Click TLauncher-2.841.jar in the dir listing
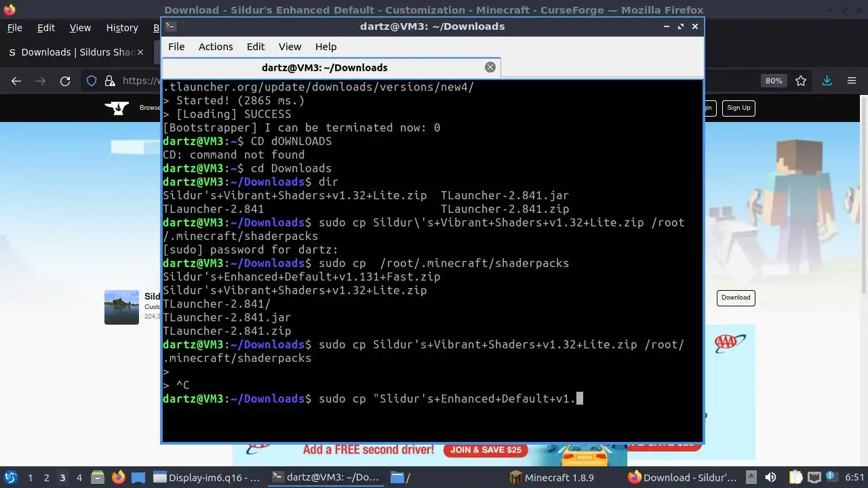The width and height of the screenshot is (868, 488). (505, 195)
